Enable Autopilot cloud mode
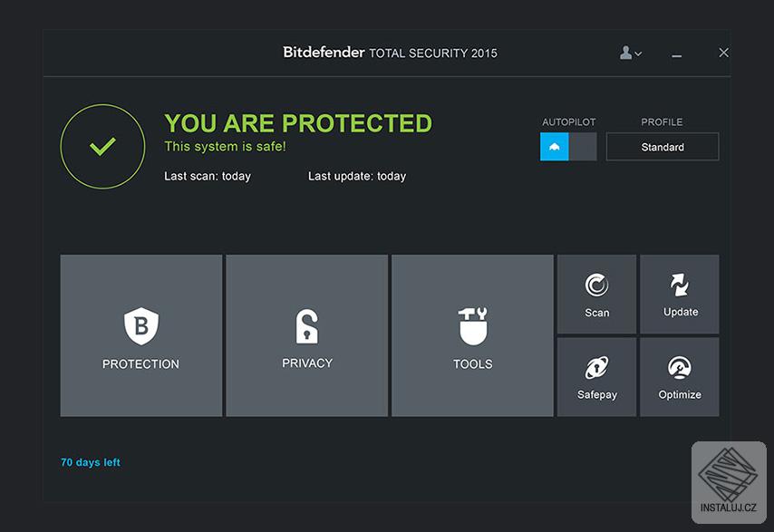The width and height of the screenshot is (774, 532). click(555, 146)
